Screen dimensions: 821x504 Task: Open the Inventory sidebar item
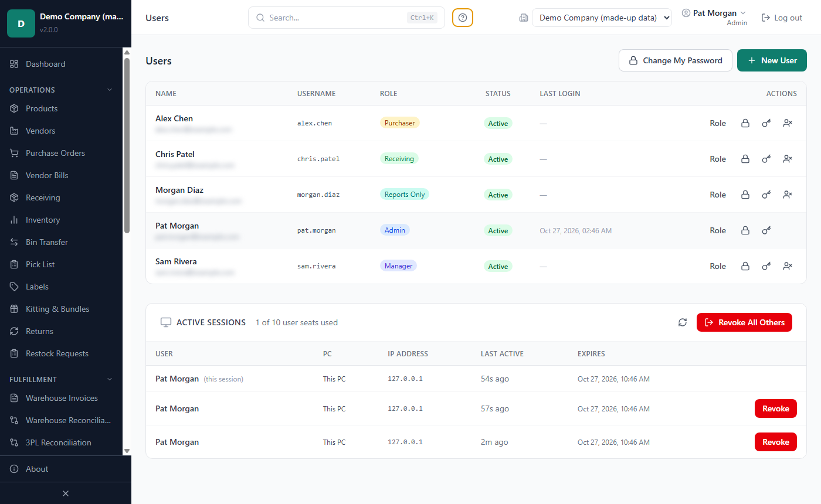pyautogui.click(x=61, y=220)
